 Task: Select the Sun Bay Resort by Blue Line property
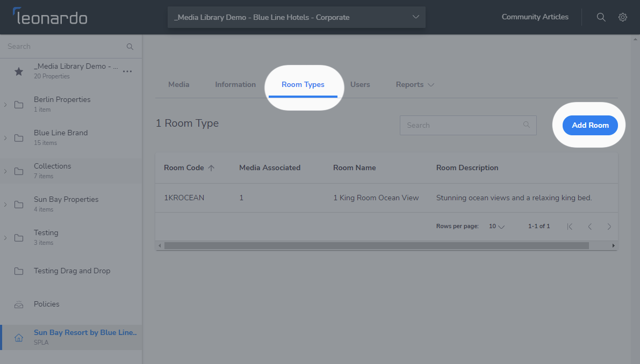tap(71, 337)
